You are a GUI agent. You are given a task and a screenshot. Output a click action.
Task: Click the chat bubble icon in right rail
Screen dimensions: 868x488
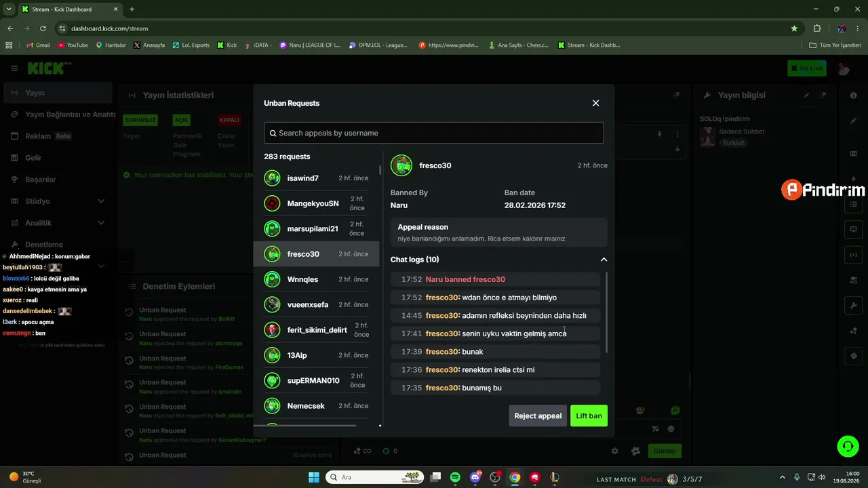tap(854, 229)
